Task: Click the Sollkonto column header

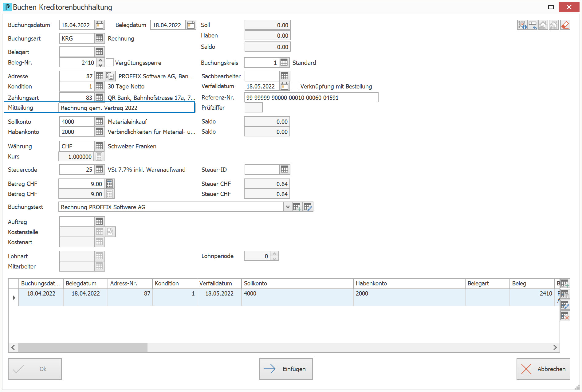Action: [297, 283]
